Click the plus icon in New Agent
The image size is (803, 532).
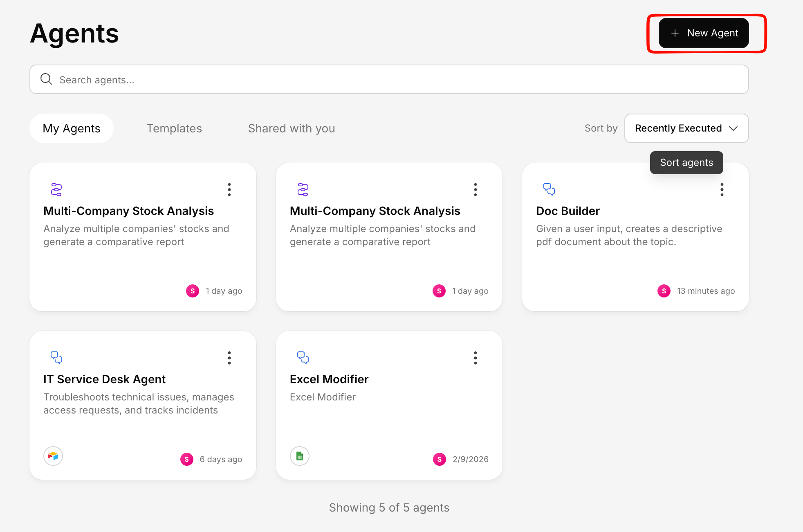pos(675,33)
